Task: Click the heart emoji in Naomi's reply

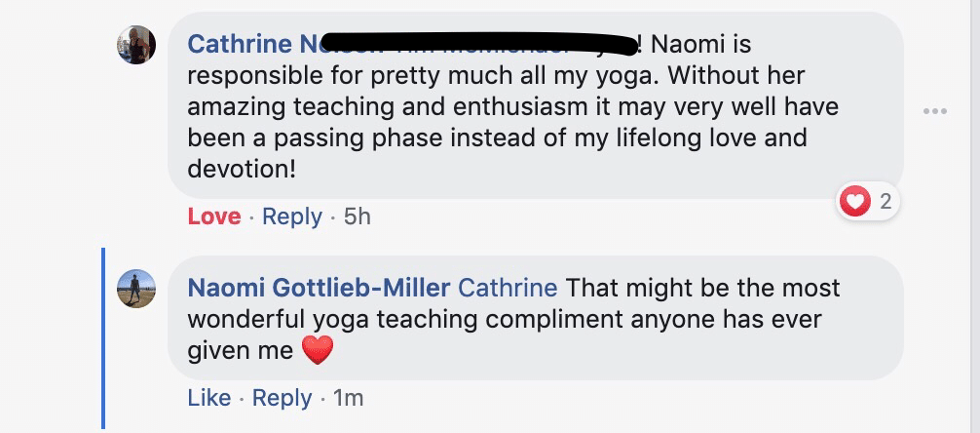Action: click(x=318, y=350)
